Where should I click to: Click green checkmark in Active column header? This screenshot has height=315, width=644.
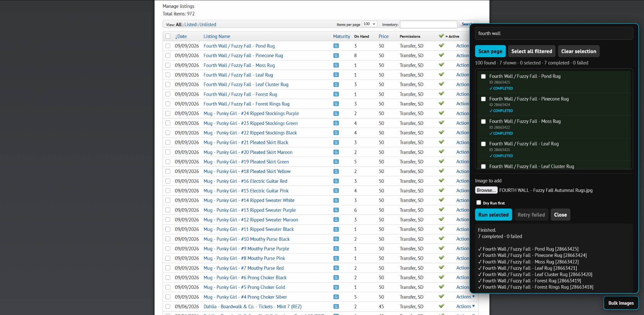[x=441, y=36]
